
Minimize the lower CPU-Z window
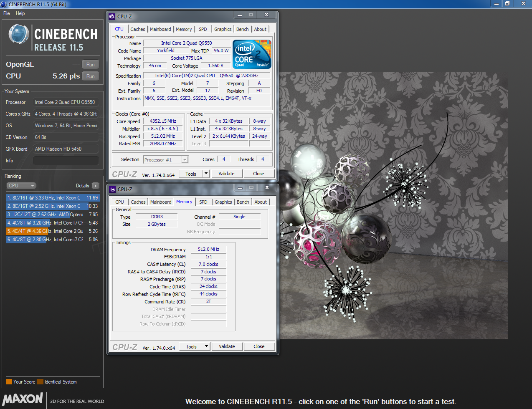point(240,188)
